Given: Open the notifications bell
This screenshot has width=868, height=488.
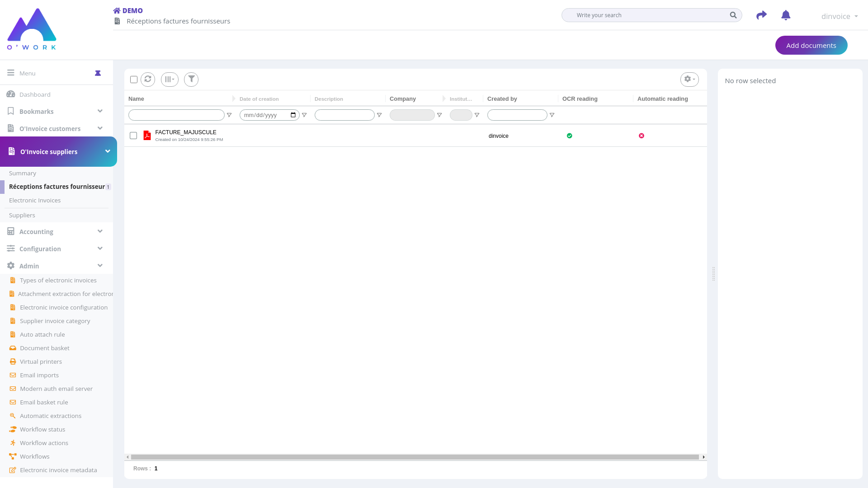Looking at the screenshot, I should click(786, 15).
